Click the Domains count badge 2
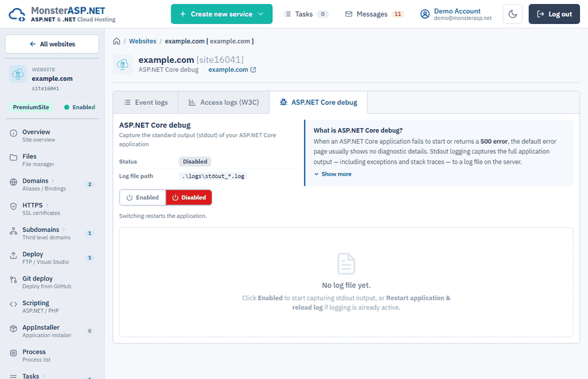Screen dimensions: 588x379 tap(90, 184)
